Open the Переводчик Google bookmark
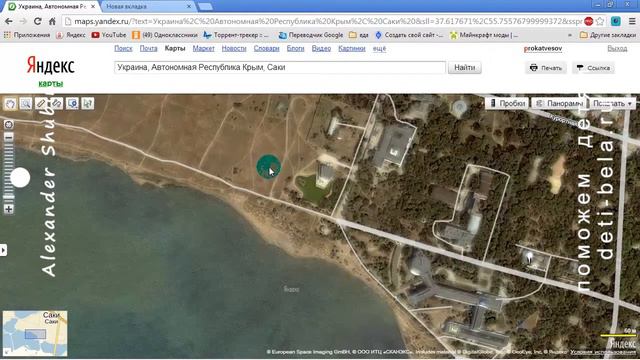 (311, 35)
